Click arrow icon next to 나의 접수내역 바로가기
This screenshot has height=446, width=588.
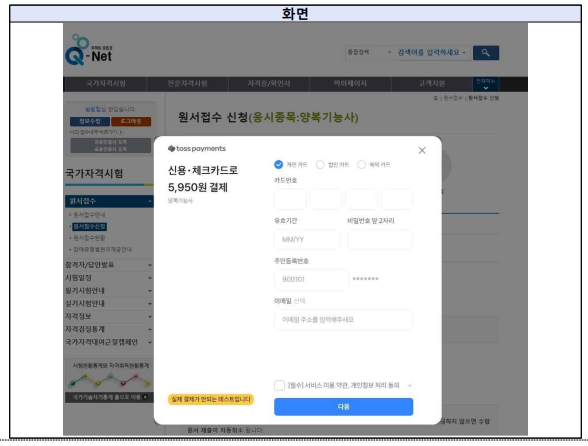coord(120,132)
